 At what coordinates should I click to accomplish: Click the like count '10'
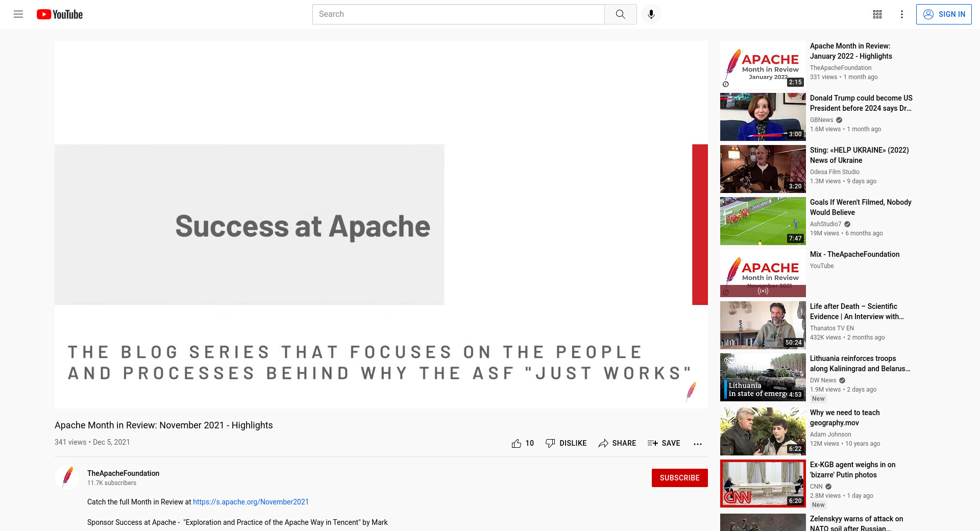[530, 443]
